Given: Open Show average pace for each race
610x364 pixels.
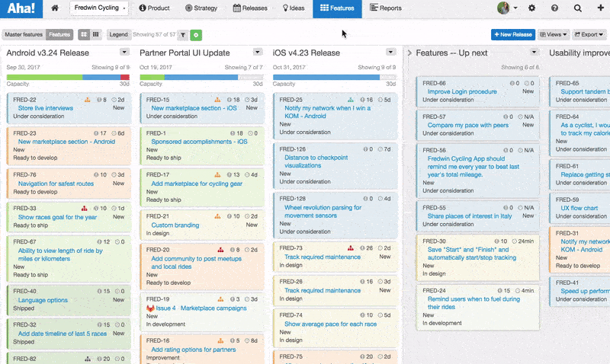Looking at the screenshot, I should tap(330, 324).
